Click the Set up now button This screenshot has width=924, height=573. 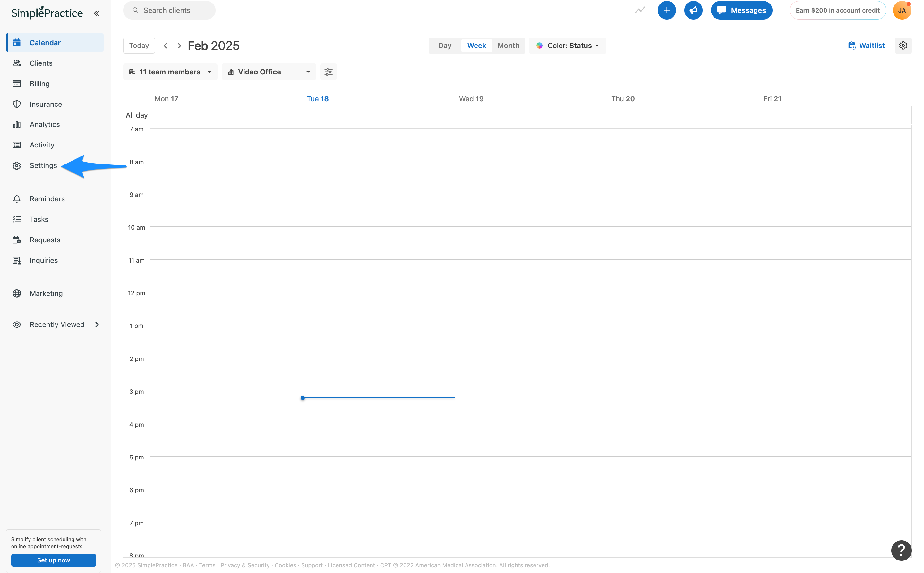click(54, 560)
